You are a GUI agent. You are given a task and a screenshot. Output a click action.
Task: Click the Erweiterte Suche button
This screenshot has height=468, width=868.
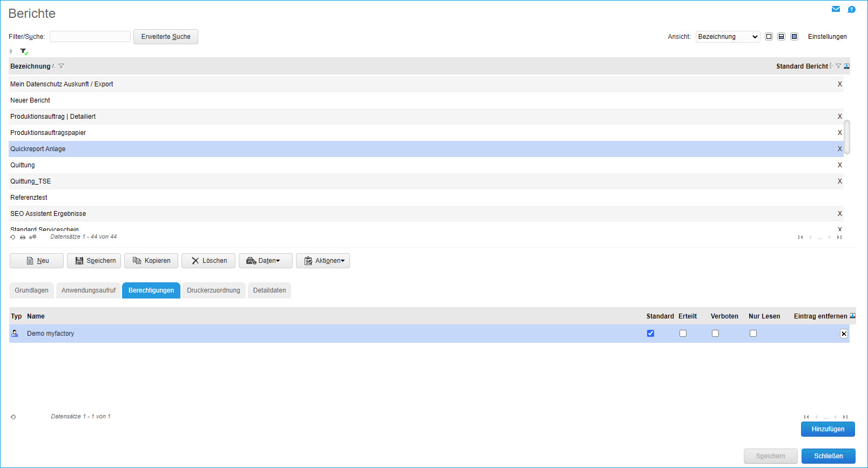166,37
